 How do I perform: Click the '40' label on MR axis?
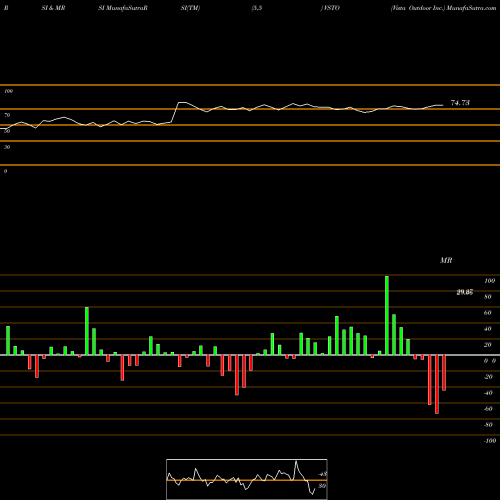click(488, 329)
